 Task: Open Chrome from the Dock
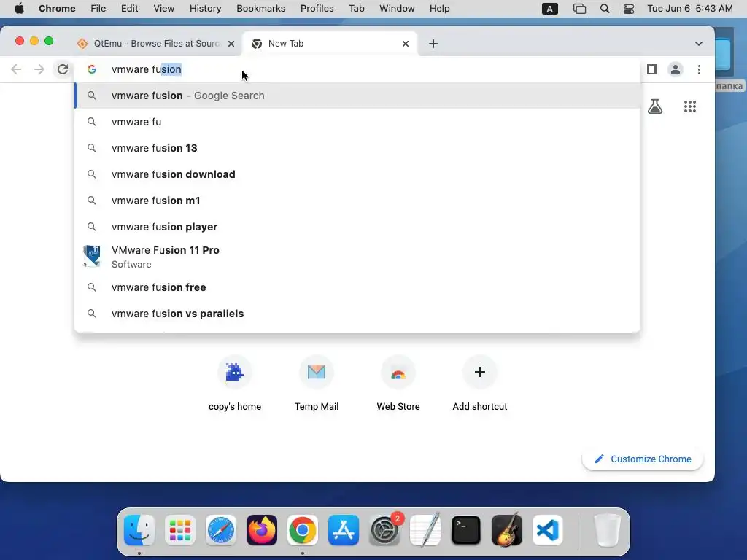(303, 531)
